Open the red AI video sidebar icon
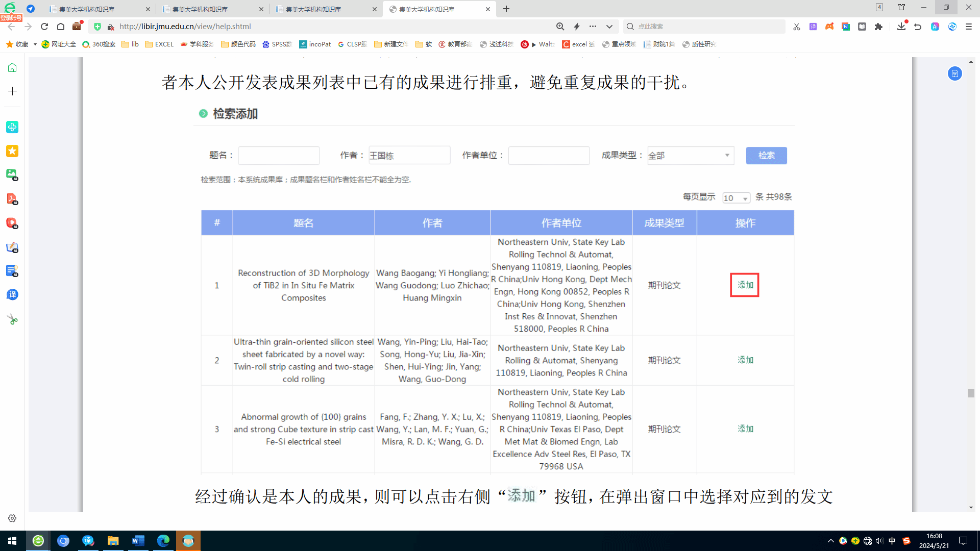 pos(12,223)
